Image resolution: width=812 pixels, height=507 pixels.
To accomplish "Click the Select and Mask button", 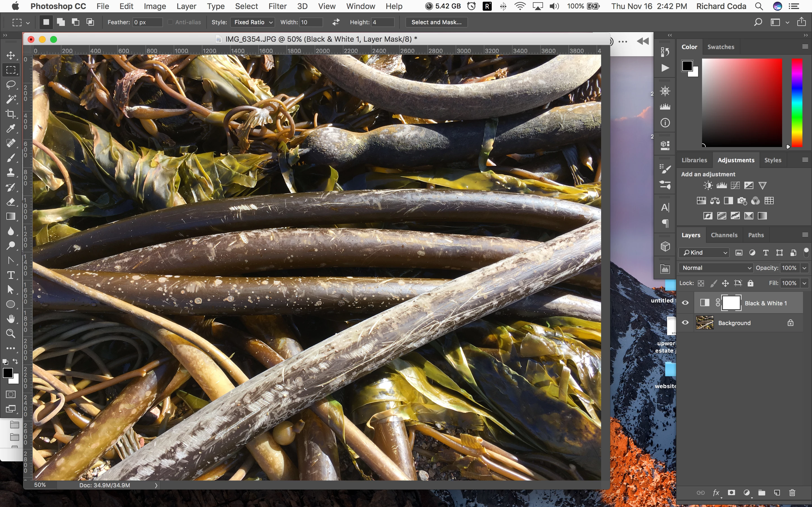I will coord(436,22).
